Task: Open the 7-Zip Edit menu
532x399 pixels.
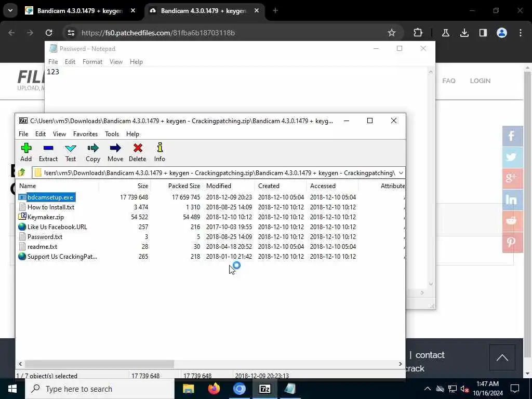Action: (x=41, y=134)
